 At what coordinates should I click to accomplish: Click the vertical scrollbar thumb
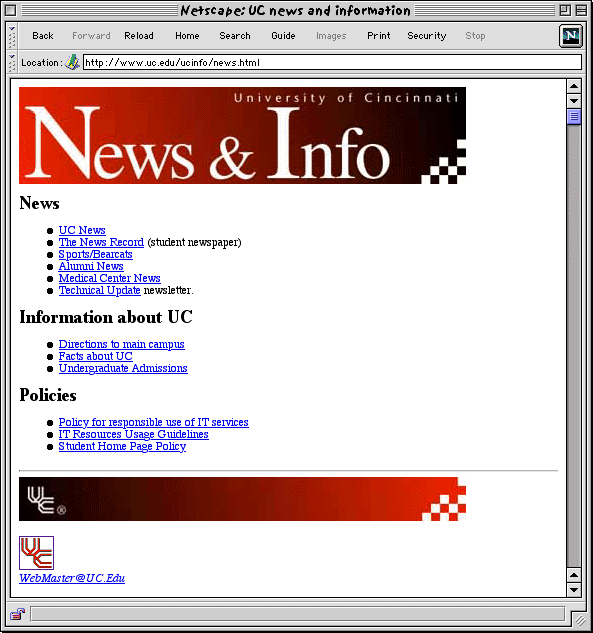point(574,117)
